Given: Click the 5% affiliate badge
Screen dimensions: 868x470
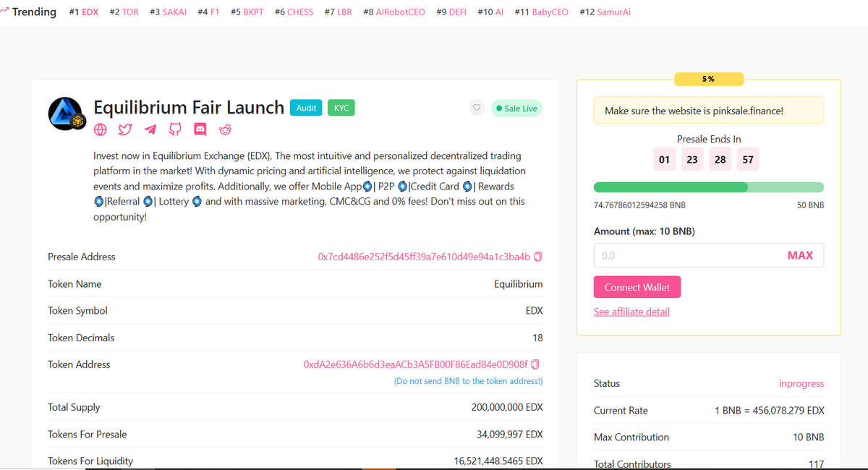Looking at the screenshot, I should pos(709,79).
